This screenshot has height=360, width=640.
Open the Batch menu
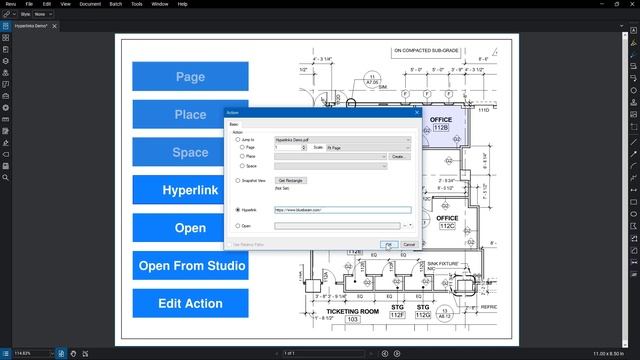pyautogui.click(x=116, y=4)
